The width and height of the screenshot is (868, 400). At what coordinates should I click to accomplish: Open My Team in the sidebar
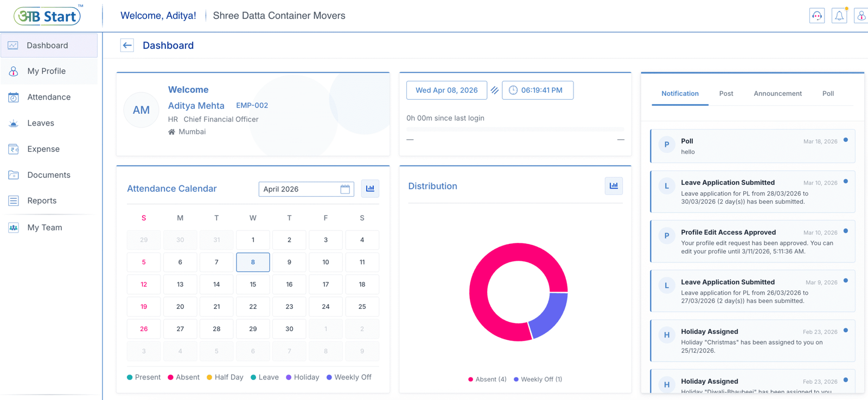click(44, 228)
